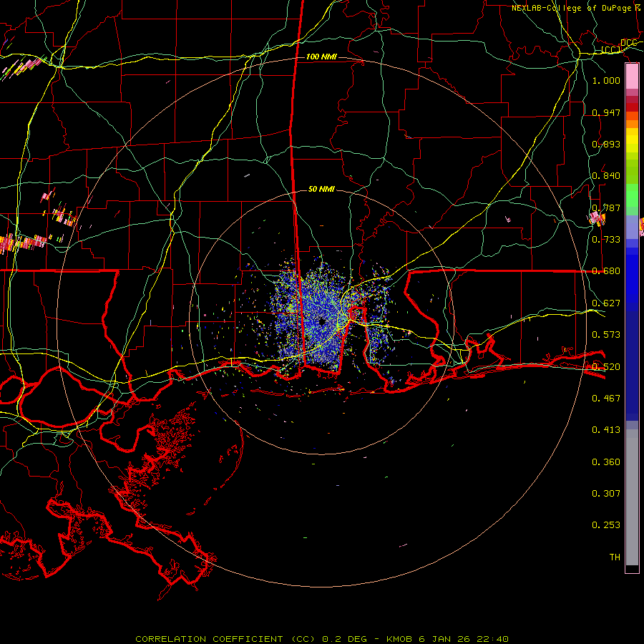Click the black KMOB radar site marker

point(322,321)
